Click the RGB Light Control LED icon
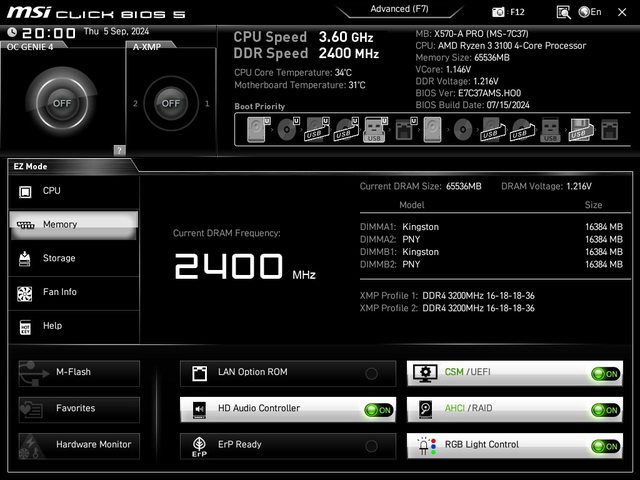 click(424, 445)
